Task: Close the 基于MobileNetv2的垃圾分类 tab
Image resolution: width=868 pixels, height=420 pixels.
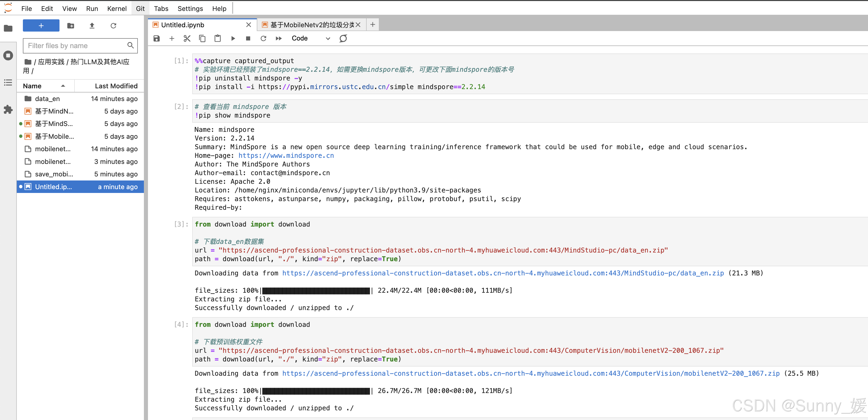Action: (358, 25)
